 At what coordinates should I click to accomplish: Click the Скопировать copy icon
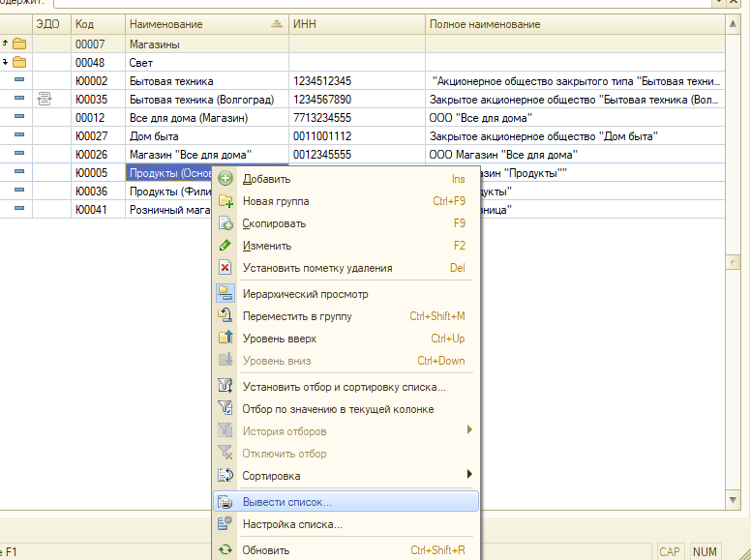tap(225, 223)
